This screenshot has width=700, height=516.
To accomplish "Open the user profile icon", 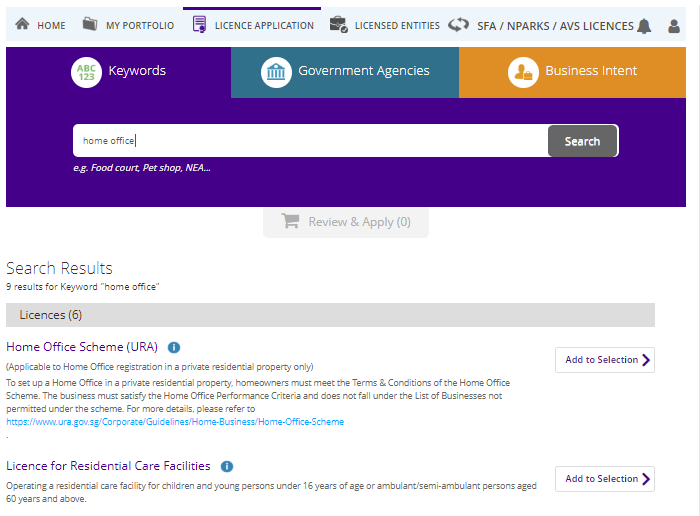I will pyautogui.click(x=674, y=26).
